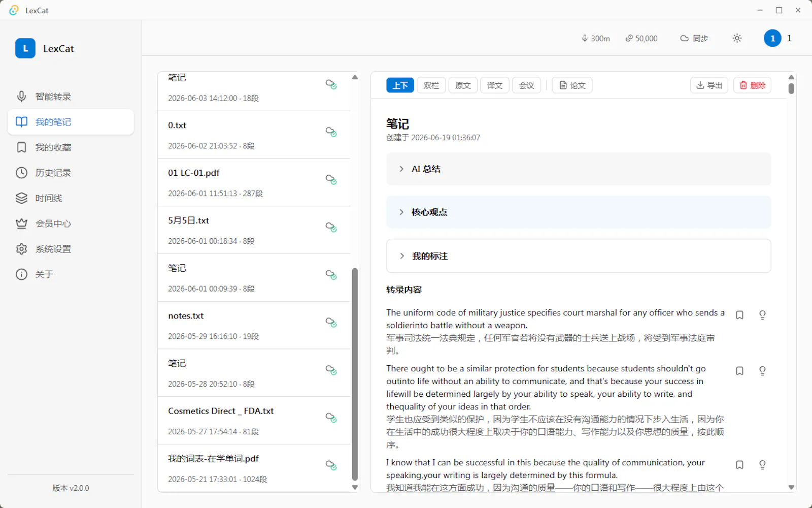This screenshot has width=812, height=508.
Task: Click content pane scroll-down arrow
Action: pyautogui.click(x=791, y=487)
